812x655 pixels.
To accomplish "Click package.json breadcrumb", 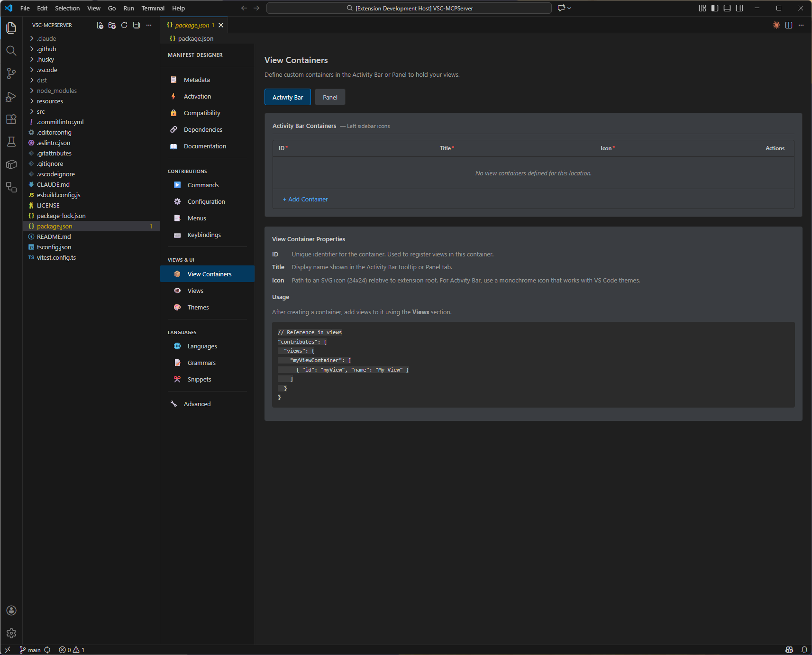I will point(192,38).
